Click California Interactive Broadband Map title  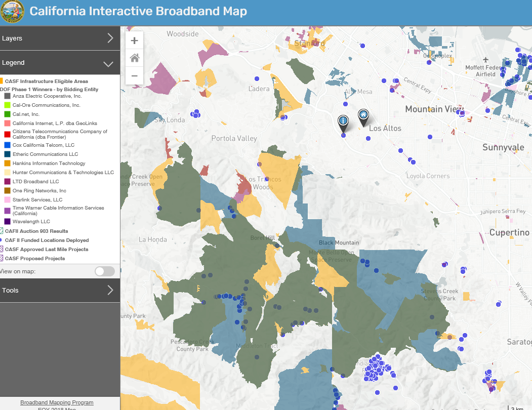(138, 11)
